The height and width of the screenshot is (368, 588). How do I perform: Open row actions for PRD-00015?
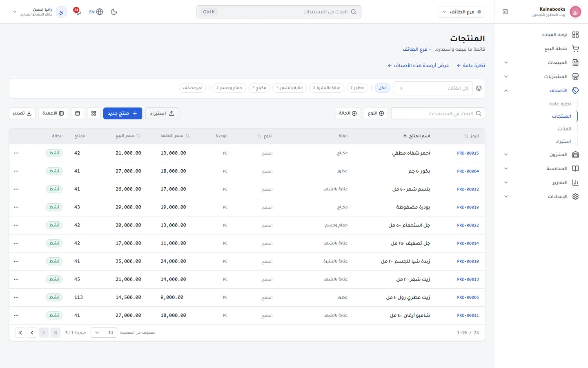16,153
